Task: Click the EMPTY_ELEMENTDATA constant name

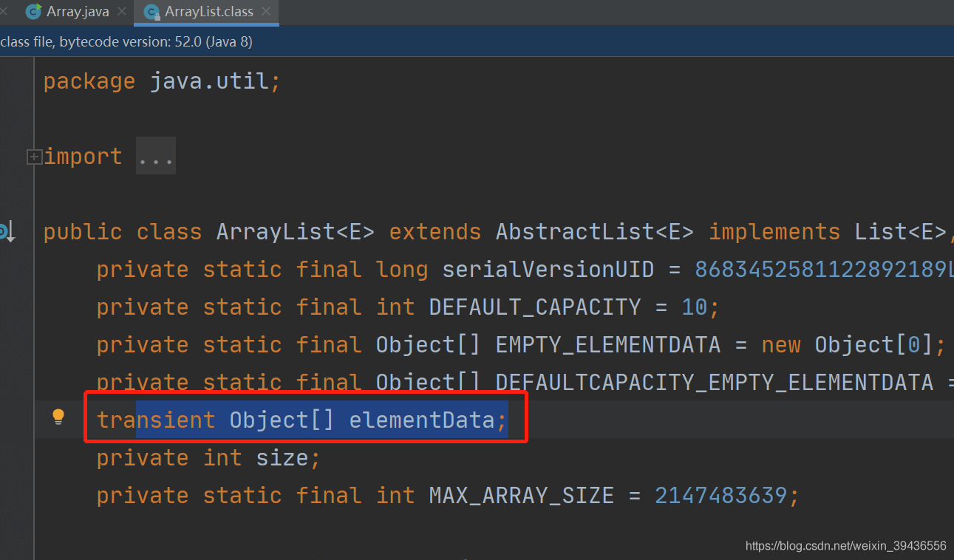Action: coord(607,345)
